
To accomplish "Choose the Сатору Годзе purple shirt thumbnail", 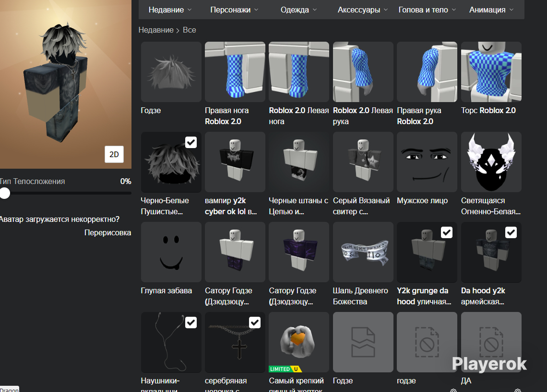I will click(x=299, y=252).
